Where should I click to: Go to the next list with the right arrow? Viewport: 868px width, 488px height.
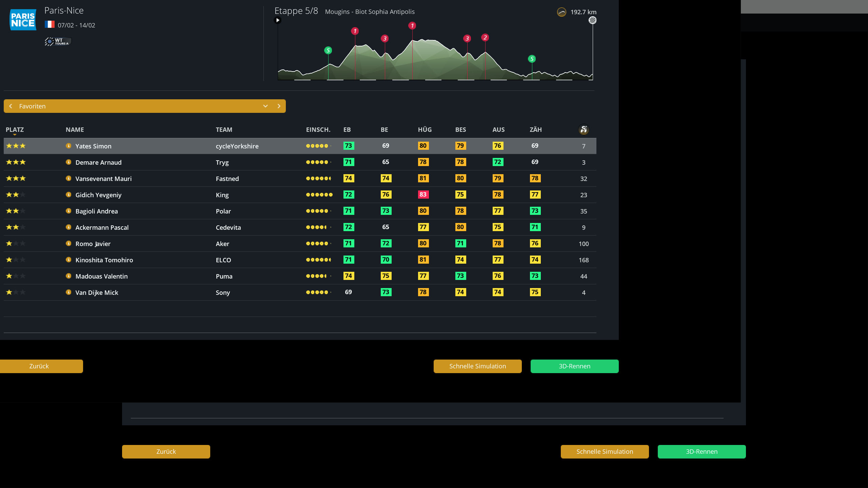[279, 106]
